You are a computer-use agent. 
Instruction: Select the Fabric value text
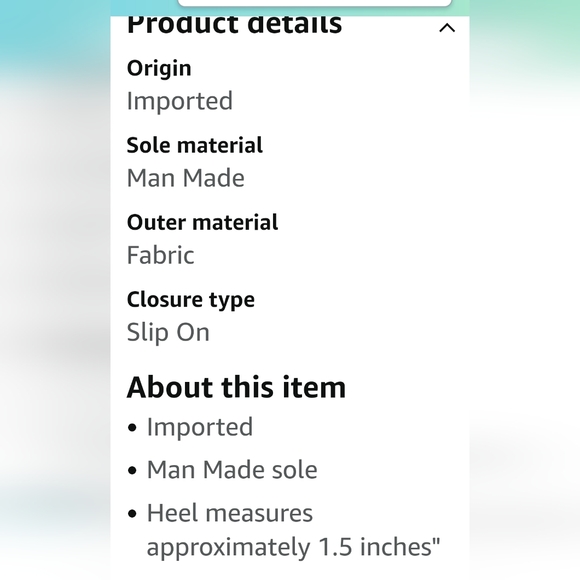(x=161, y=255)
